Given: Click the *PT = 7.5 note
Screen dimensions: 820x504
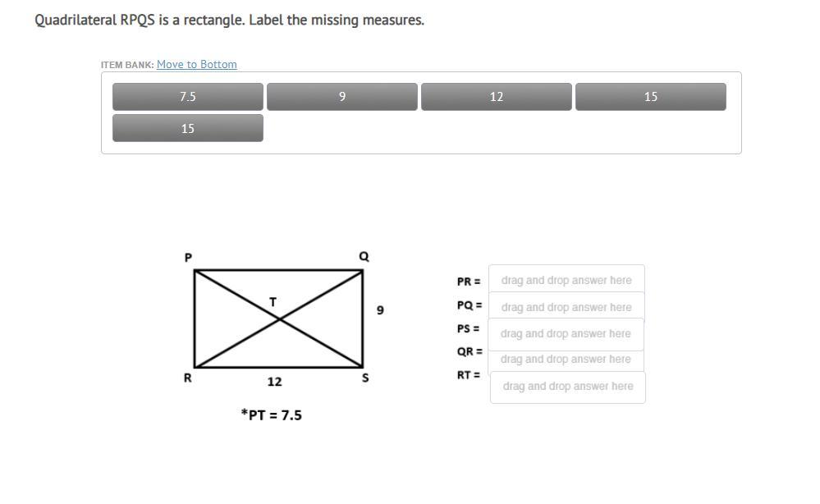Looking at the screenshot, I should 272,415.
